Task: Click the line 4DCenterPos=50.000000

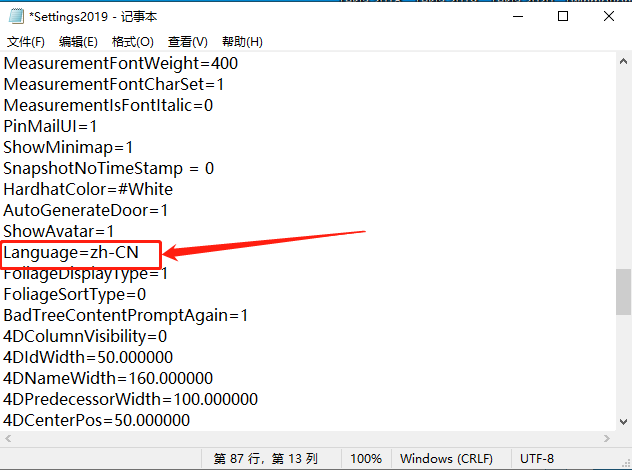Action: pyautogui.click(x=96, y=420)
